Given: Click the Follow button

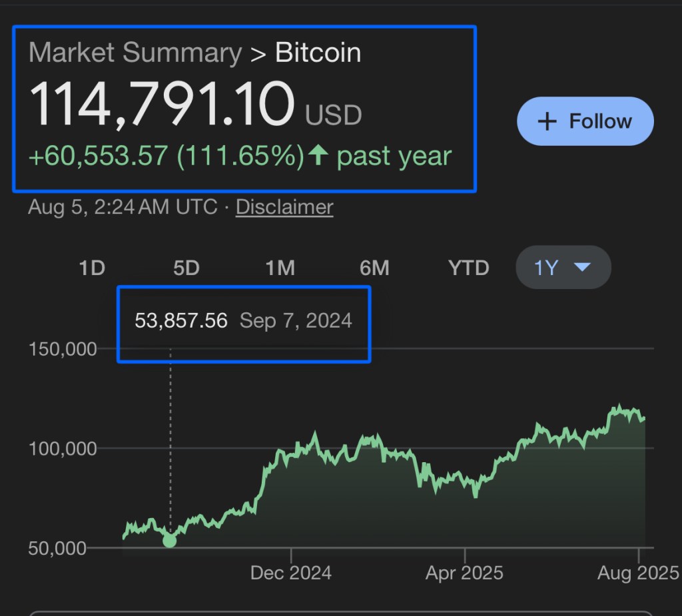Looking at the screenshot, I should pos(585,121).
